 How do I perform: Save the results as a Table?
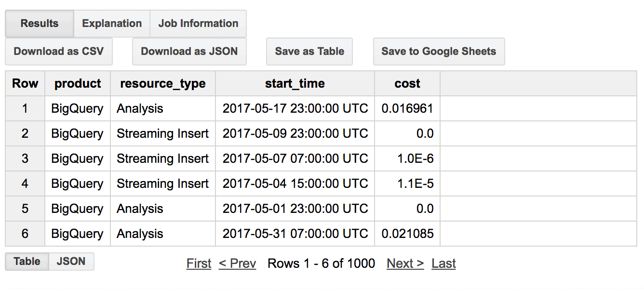click(x=309, y=51)
